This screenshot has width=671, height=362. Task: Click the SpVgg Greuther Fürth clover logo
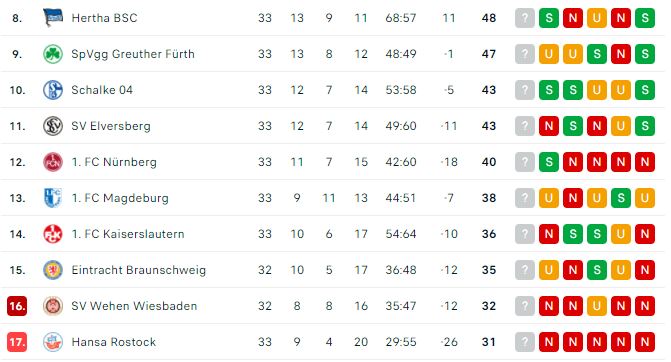point(53,54)
